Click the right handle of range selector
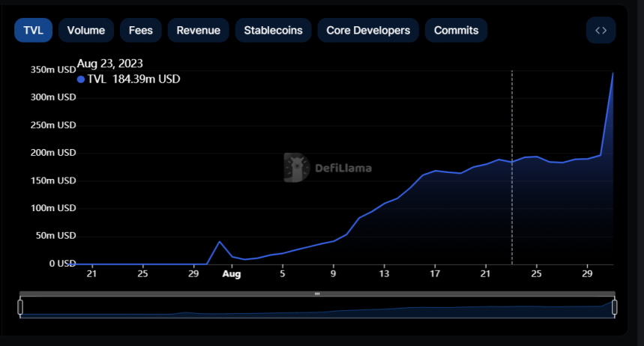Screen dimensions: 644x346 click(615, 307)
